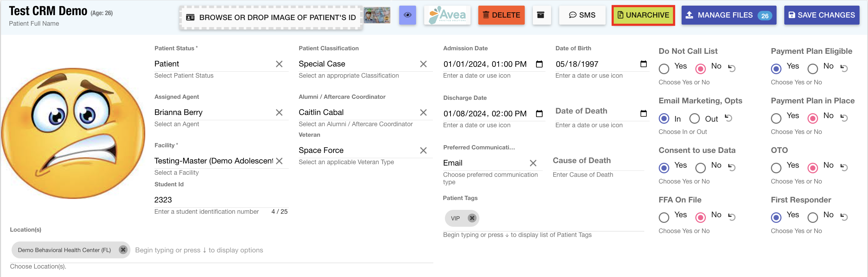Remove the VIP patient tag

(472, 218)
